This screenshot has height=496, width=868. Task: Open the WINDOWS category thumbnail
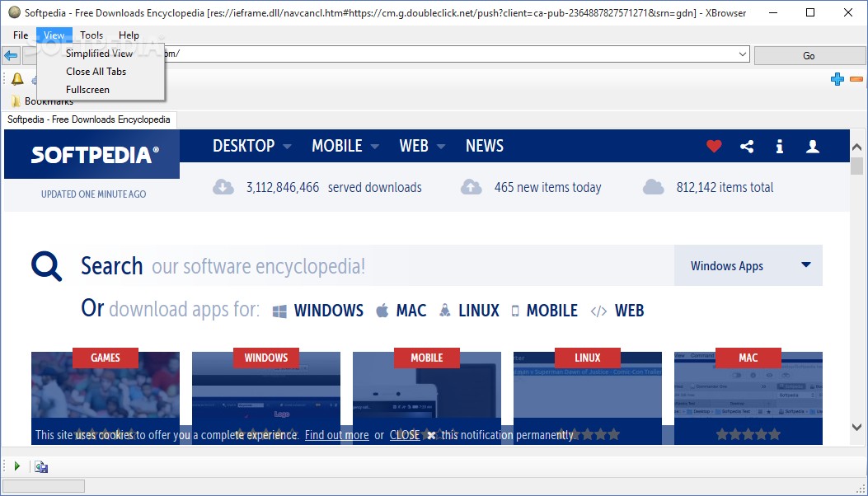266,398
